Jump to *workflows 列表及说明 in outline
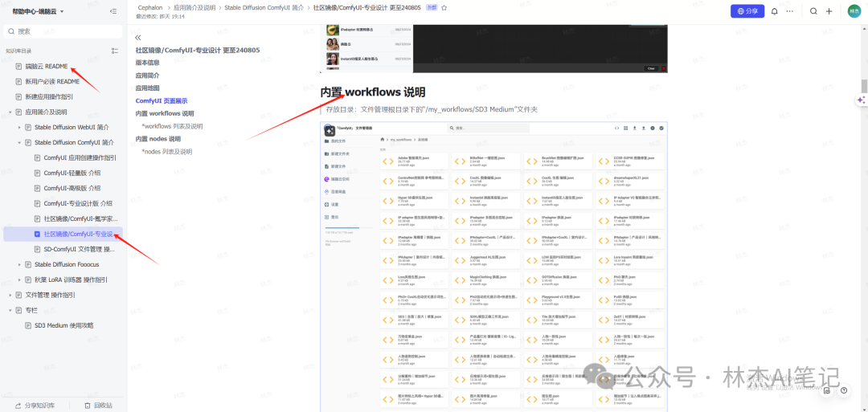The height and width of the screenshot is (412, 868). click(172, 126)
